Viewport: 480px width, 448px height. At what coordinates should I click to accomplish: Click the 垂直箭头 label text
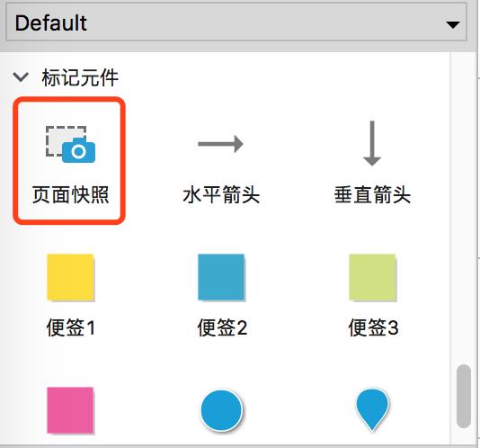[372, 194]
